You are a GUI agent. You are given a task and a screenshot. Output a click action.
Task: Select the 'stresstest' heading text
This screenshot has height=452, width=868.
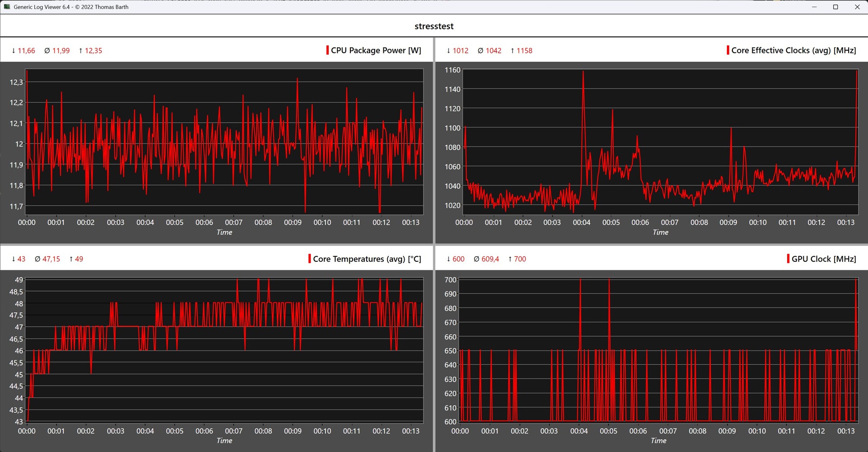pyautogui.click(x=434, y=26)
